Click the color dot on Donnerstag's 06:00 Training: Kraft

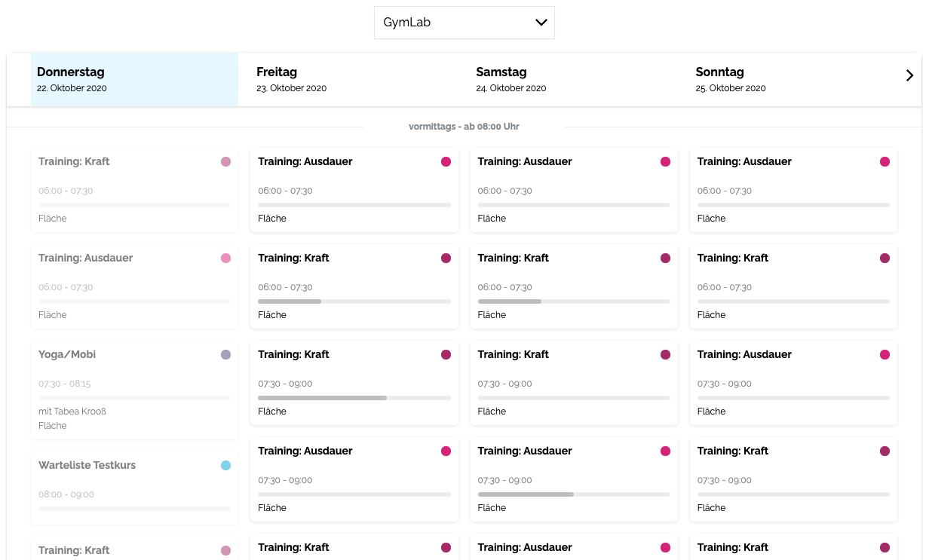click(x=225, y=161)
